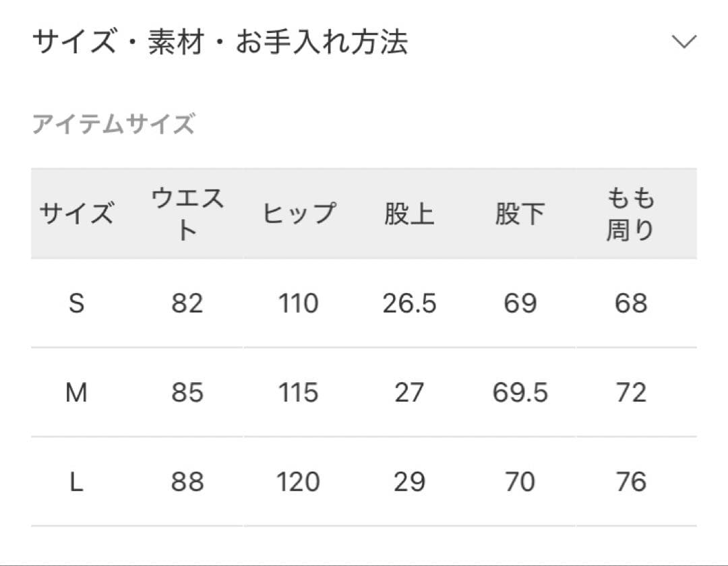Image resolution: width=728 pixels, height=566 pixels.
Task: Click the 股上 value 29 for size L
Action: coord(409,481)
